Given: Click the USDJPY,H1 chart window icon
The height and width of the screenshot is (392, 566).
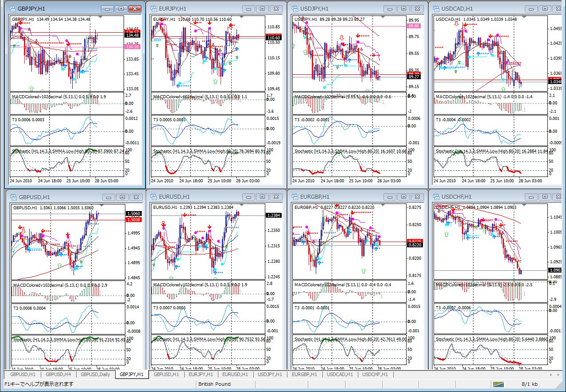Looking at the screenshot, I should (295, 8).
